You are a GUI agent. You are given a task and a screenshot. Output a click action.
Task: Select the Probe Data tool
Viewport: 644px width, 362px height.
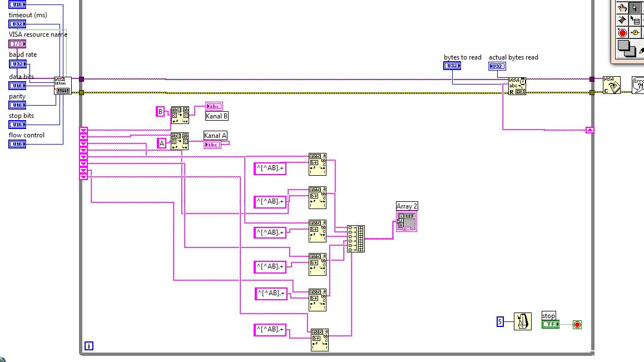tap(635, 32)
